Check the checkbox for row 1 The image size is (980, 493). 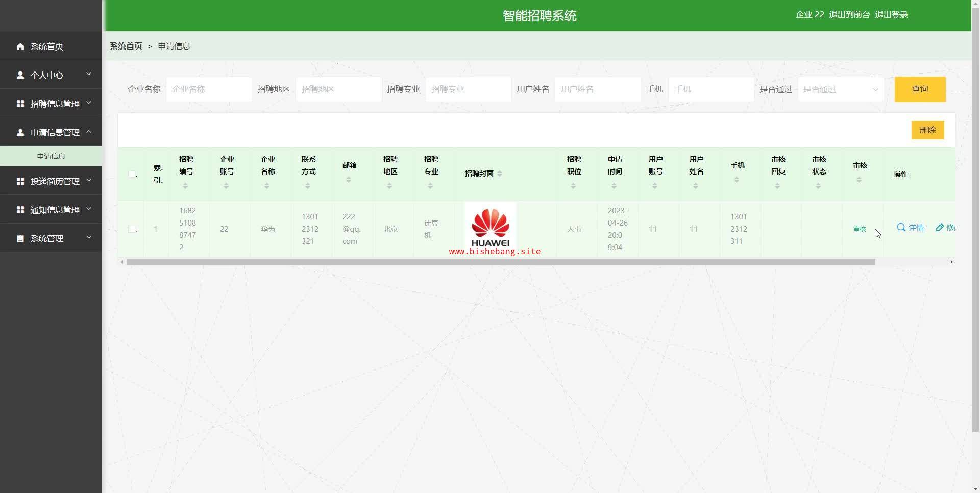pos(132,229)
